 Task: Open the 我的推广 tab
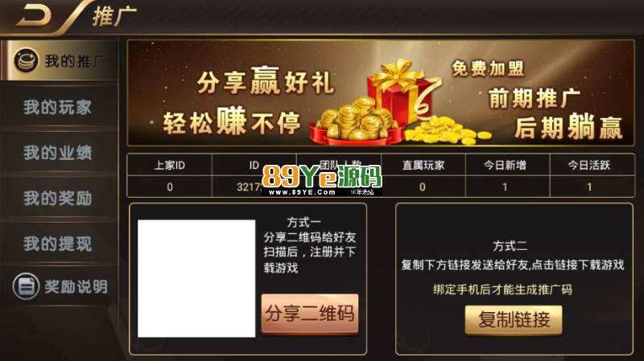point(60,61)
